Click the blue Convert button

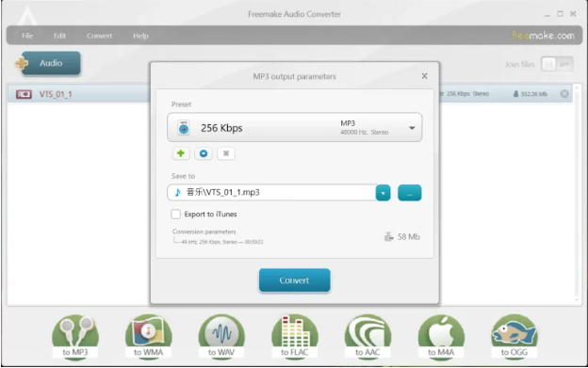tap(294, 280)
